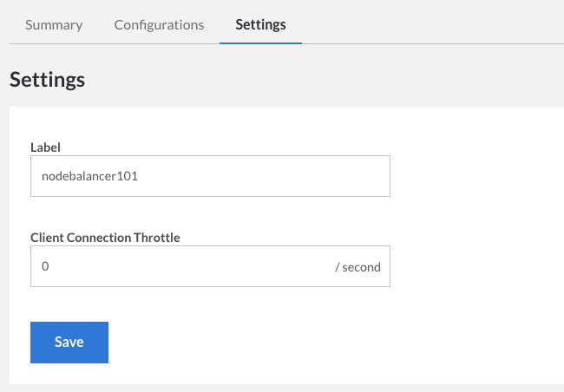Focus the Label text field
Screen dimensions: 564x392
point(210,176)
